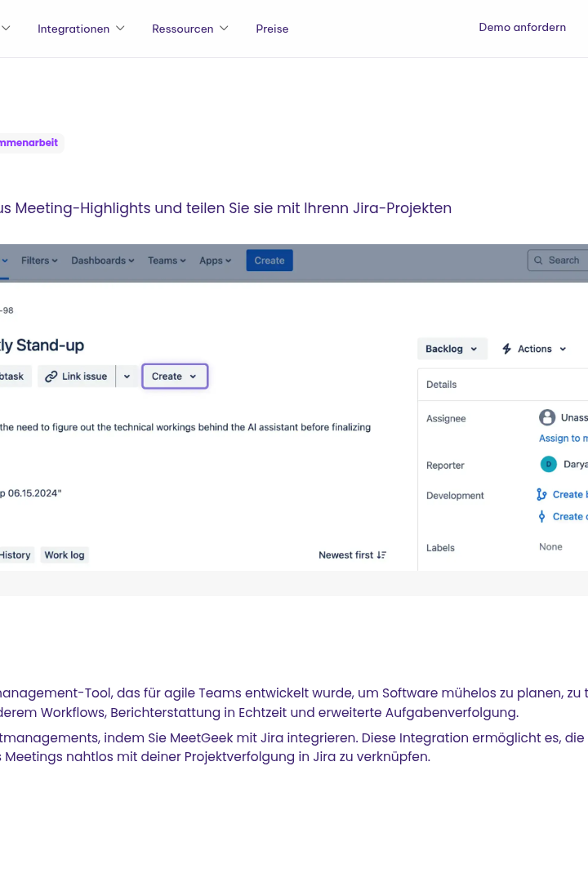Click the Labels value None
Image resolution: width=588 pixels, height=882 pixels.
click(550, 546)
